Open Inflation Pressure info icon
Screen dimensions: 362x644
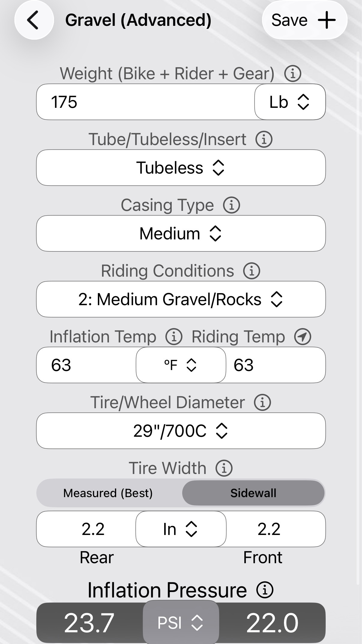click(x=265, y=590)
